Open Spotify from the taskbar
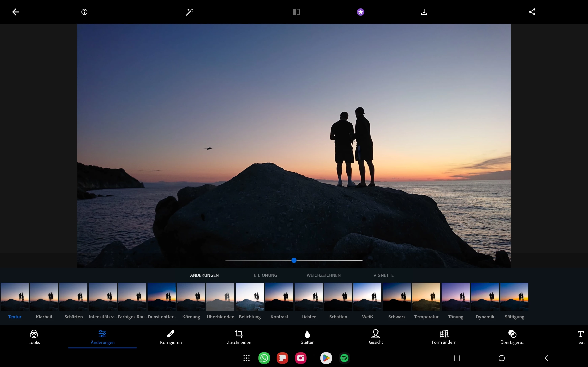Screen dimensions: 588x367 tap(344, 358)
